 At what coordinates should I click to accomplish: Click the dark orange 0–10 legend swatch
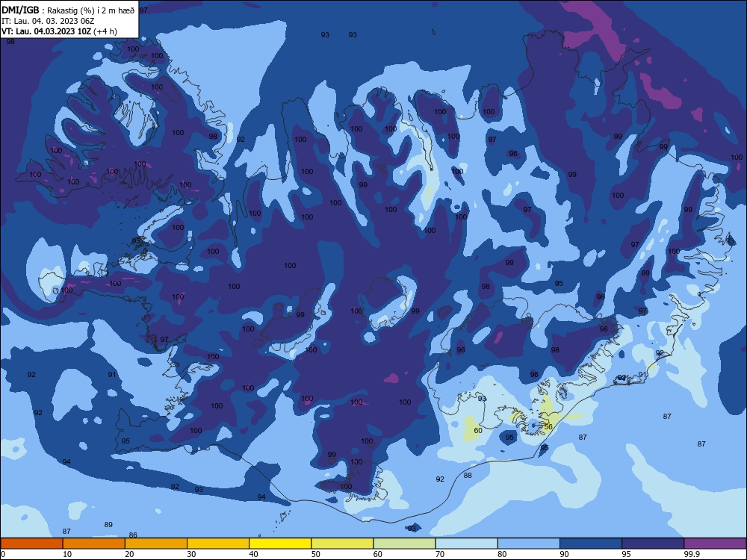pos(31,544)
